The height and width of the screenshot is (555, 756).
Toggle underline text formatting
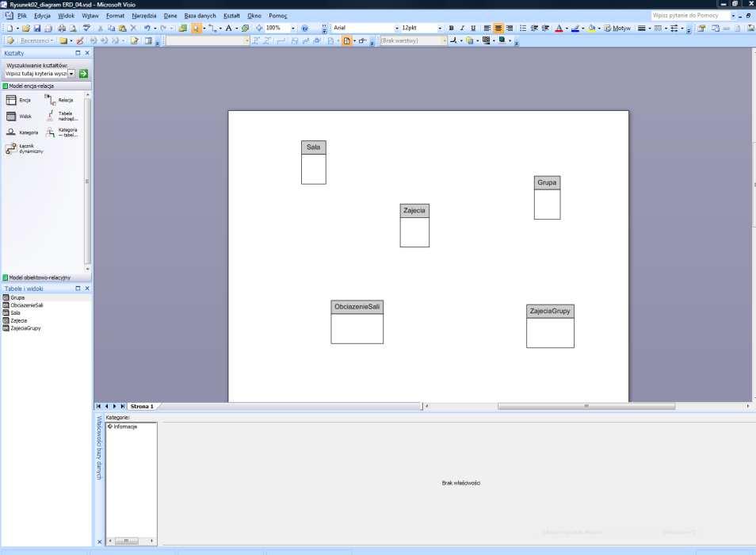pyautogui.click(x=473, y=28)
